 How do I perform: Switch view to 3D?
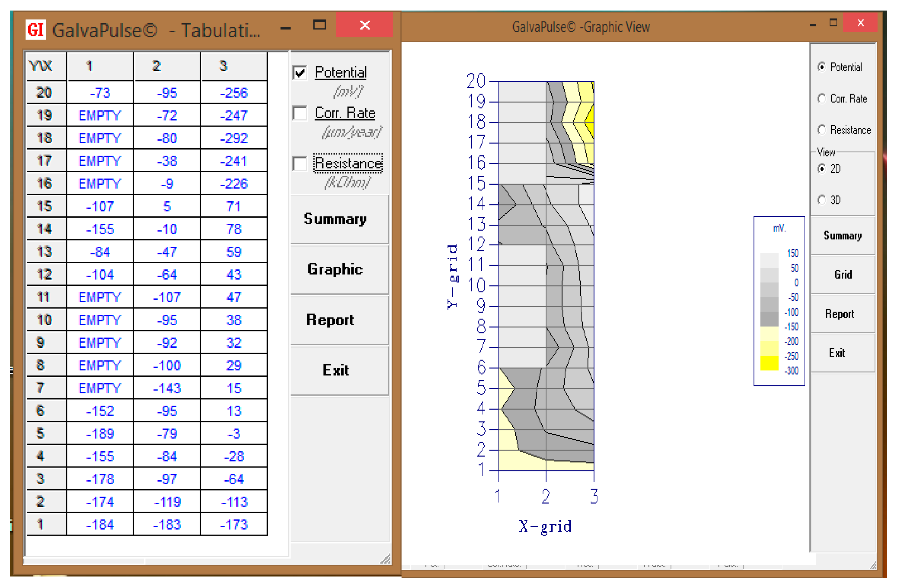click(x=822, y=200)
